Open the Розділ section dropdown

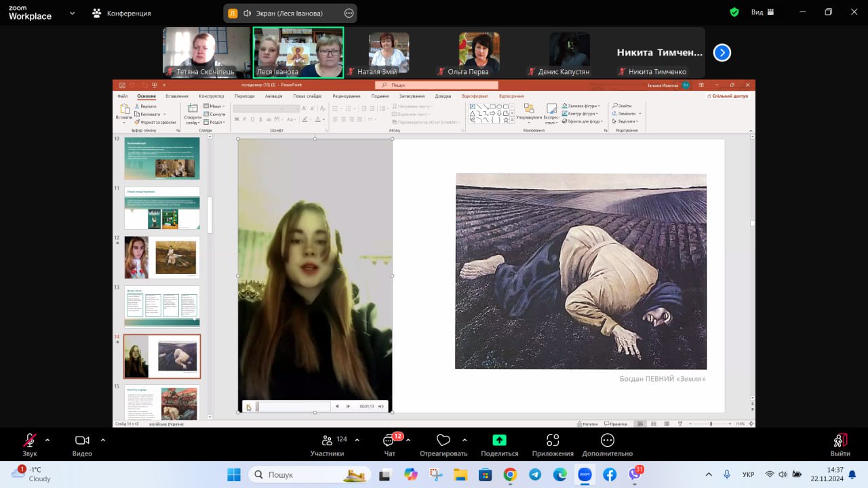[x=215, y=122]
